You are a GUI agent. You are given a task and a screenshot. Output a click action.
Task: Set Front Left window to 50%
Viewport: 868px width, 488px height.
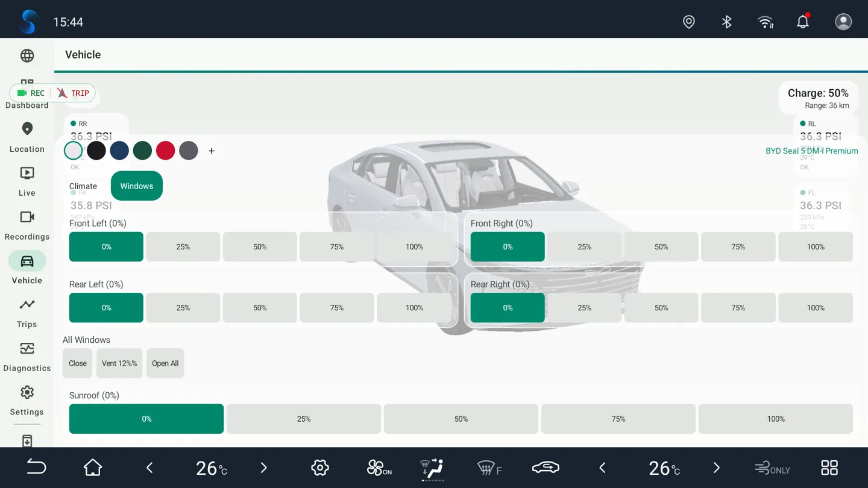click(260, 247)
